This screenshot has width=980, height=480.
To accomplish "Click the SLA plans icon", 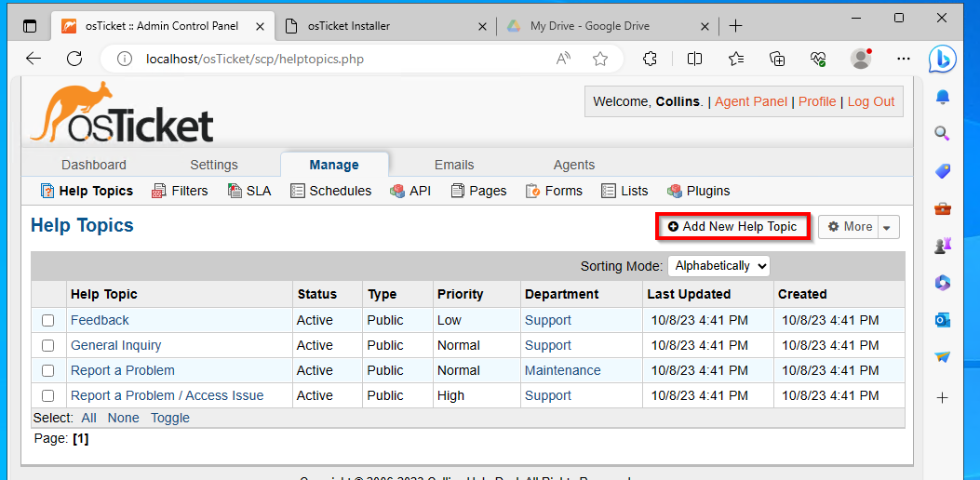I will (235, 191).
